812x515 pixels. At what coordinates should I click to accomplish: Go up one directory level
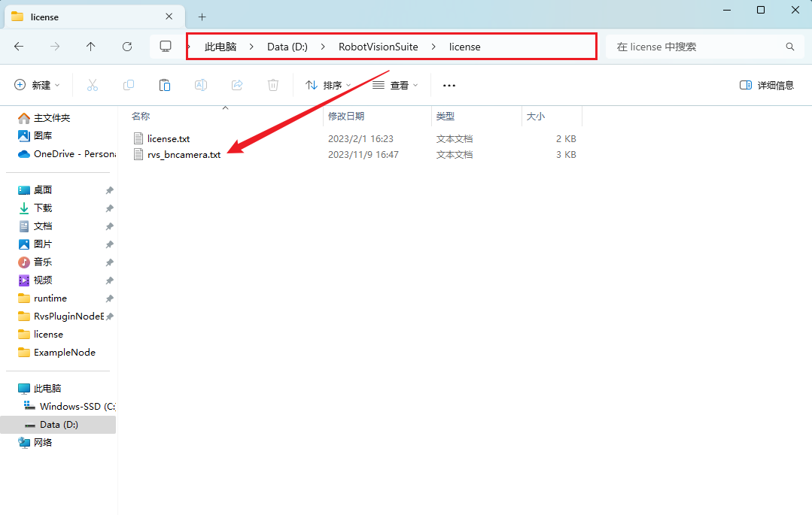[x=91, y=47]
